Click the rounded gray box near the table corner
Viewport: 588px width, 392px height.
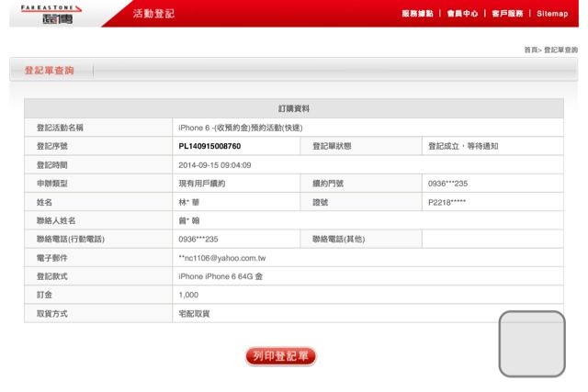tap(532, 343)
